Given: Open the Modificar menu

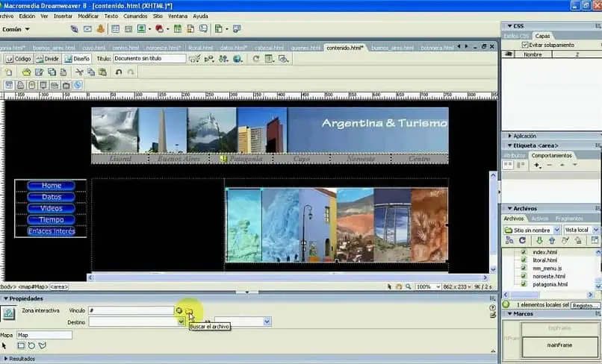Looking at the screenshot, I should (88, 16).
